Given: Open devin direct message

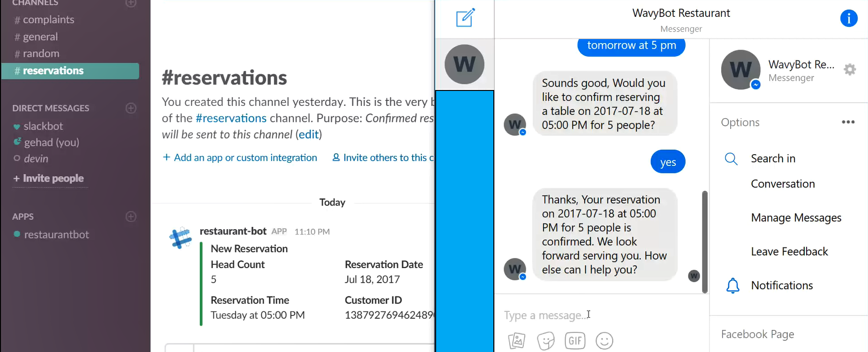Looking at the screenshot, I should (36, 159).
